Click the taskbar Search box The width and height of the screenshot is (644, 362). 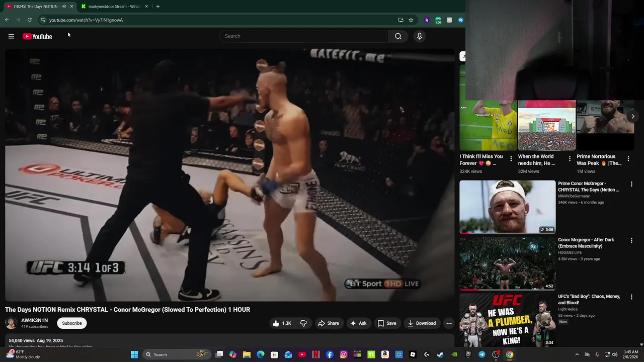point(176,354)
